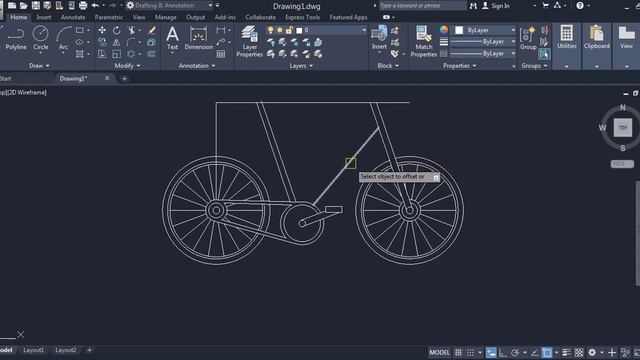The height and width of the screenshot is (360, 640).
Task: Select the Polyline drawing tool
Action: [x=16, y=38]
